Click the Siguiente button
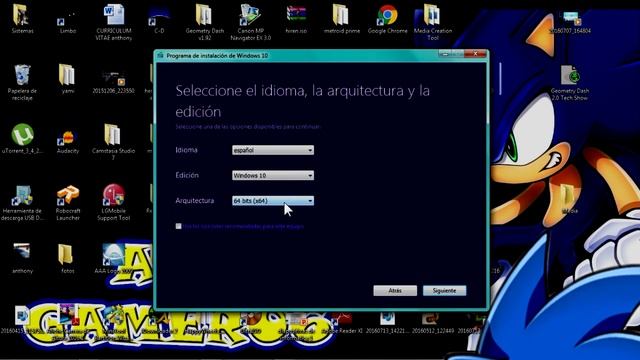640x360 pixels. [444, 291]
